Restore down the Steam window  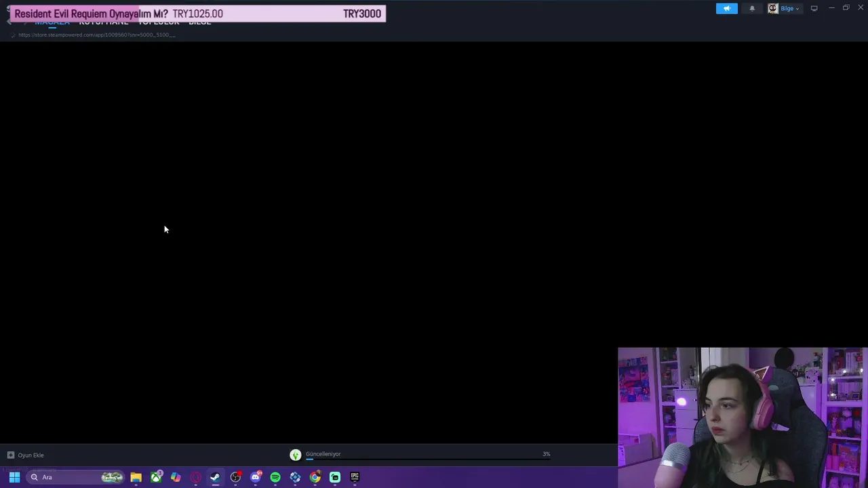point(846,8)
